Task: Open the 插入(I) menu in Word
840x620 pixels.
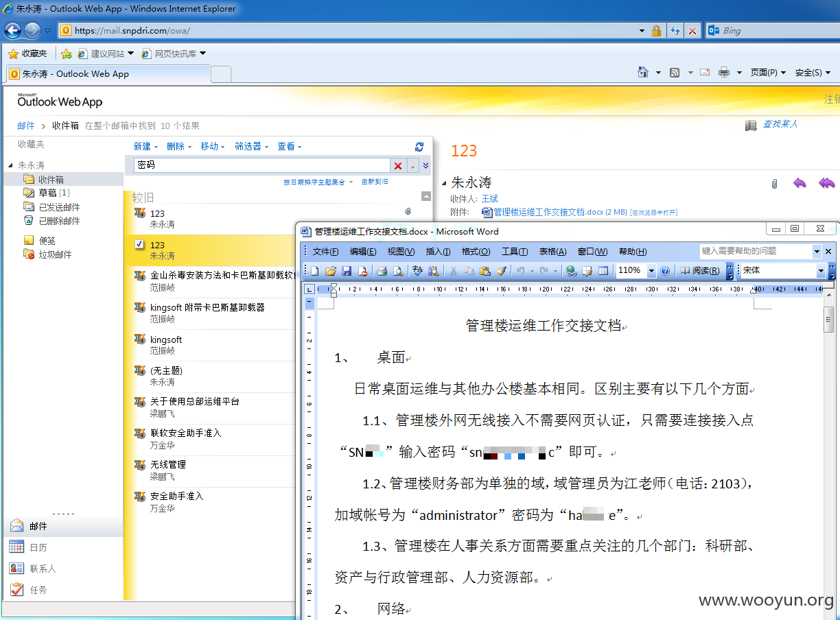Action: [438, 252]
